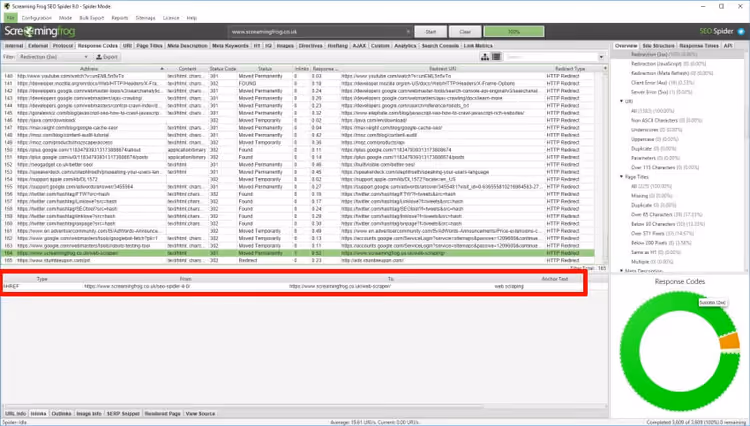This screenshot has width=750, height=426.
Task: Open the AJAX tab
Action: [x=359, y=46]
